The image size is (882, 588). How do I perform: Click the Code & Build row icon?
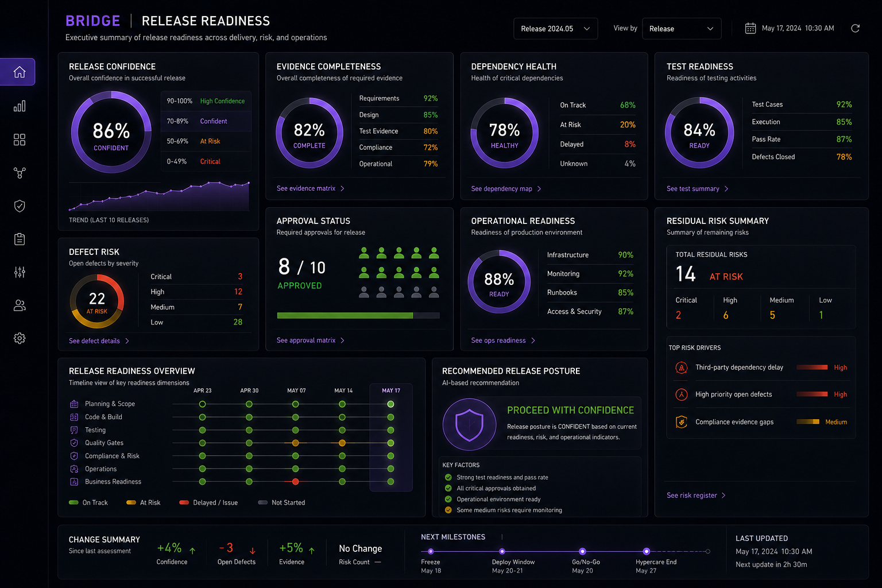click(x=74, y=417)
